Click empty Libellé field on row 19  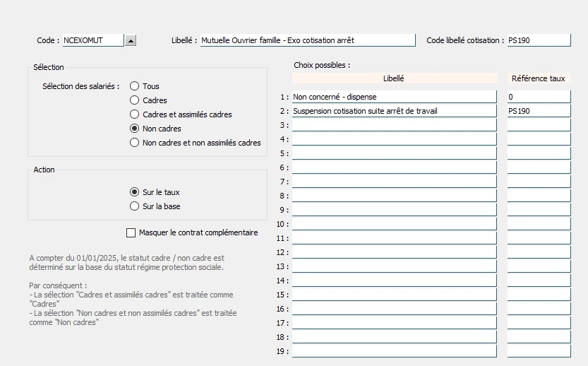click(x=394, y=351)
